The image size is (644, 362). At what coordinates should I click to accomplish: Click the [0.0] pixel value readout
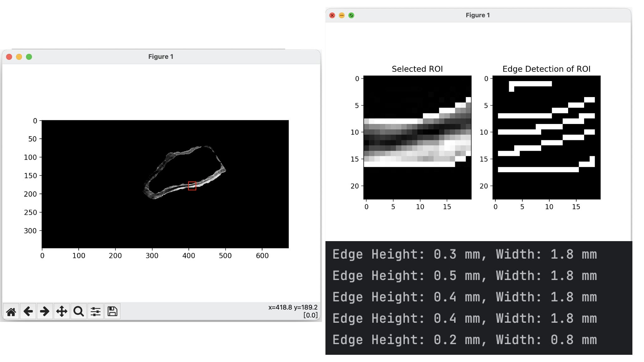tap(310, 315)
